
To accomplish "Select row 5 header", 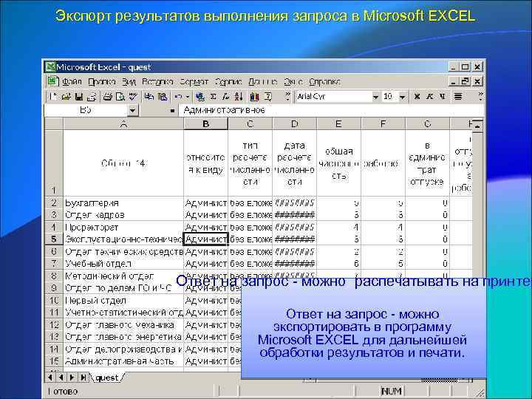I will point(54,239).
